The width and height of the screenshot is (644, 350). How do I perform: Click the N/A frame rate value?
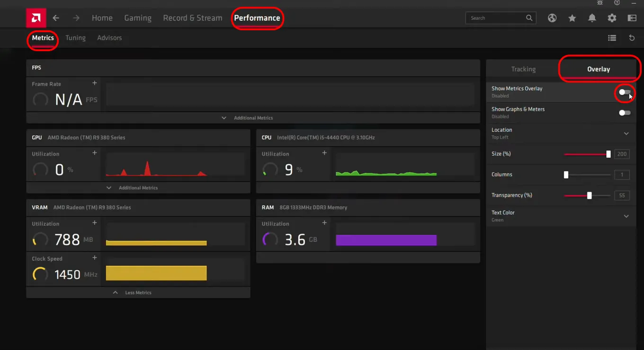(x=69, y=100)
